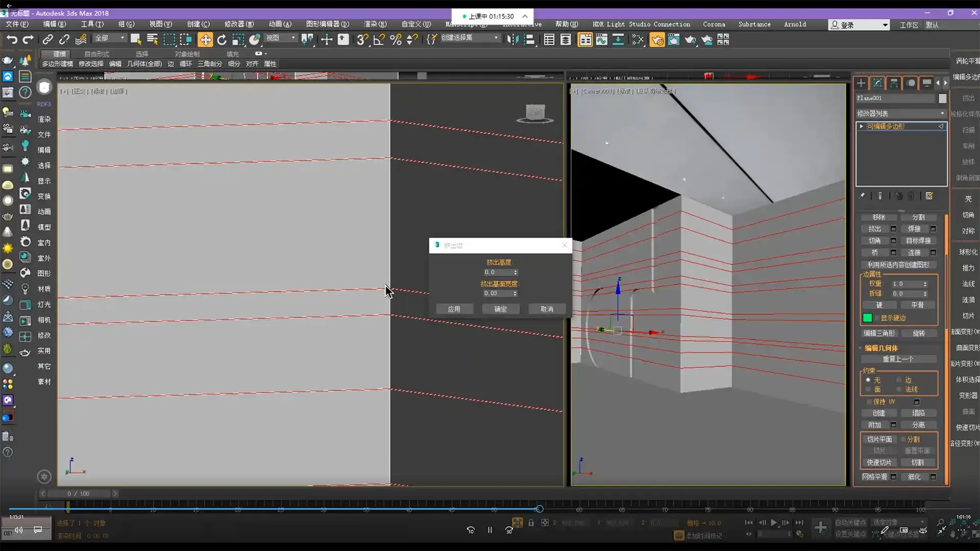Activate the Angle Snap toggle icon
This screenshot has width=980, height=551.
click(x=379, y=40)
